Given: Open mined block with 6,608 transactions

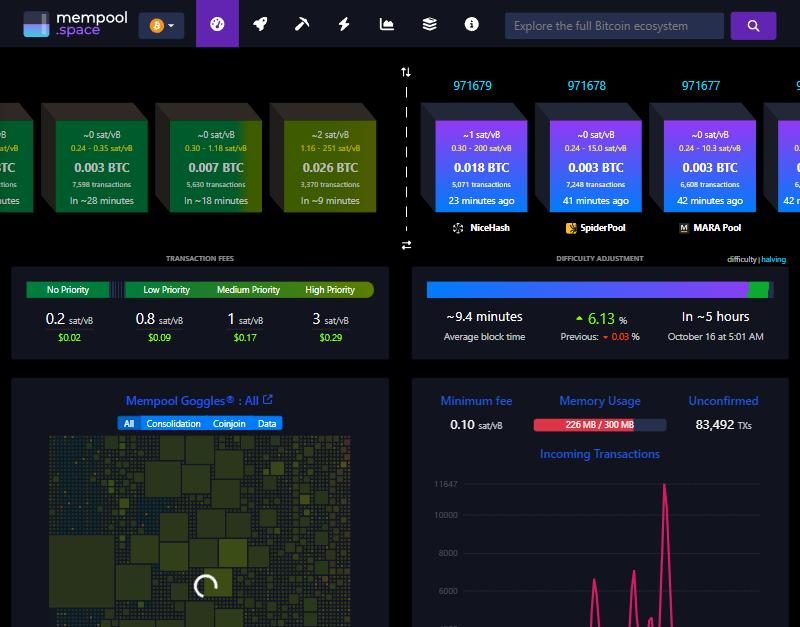Looking at the screenshot, I should pos(710,166).
